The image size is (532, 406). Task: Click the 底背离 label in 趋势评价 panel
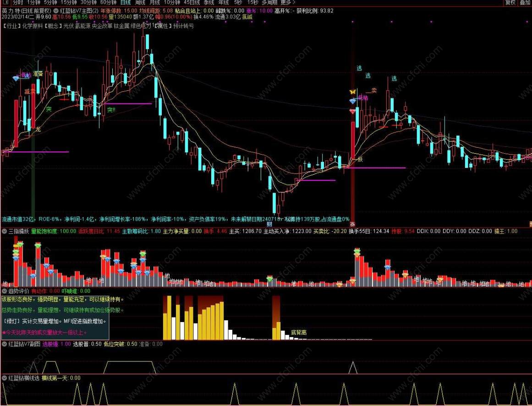click(x=299, y=332)
